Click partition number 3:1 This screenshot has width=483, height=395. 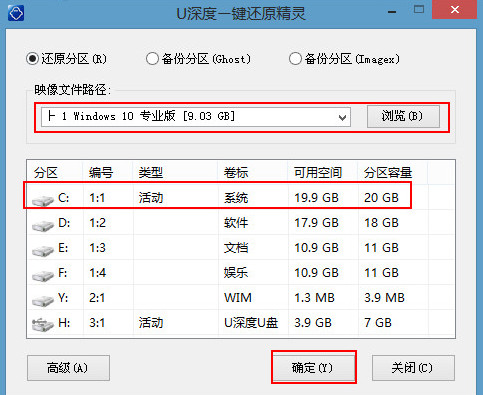click(x=97, y=323)
